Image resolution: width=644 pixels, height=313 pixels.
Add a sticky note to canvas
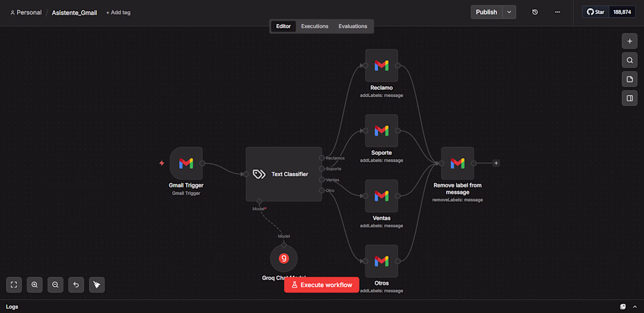point(629,79)
